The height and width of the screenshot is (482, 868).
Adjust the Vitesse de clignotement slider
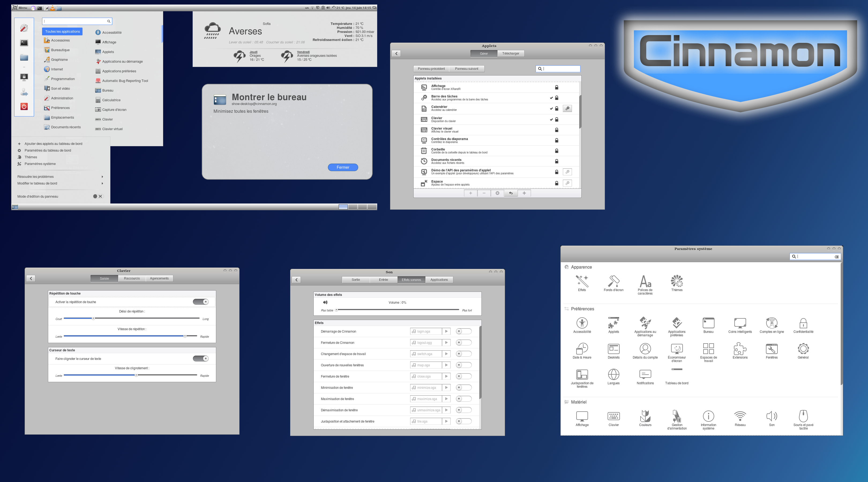[x=130, y=375]
